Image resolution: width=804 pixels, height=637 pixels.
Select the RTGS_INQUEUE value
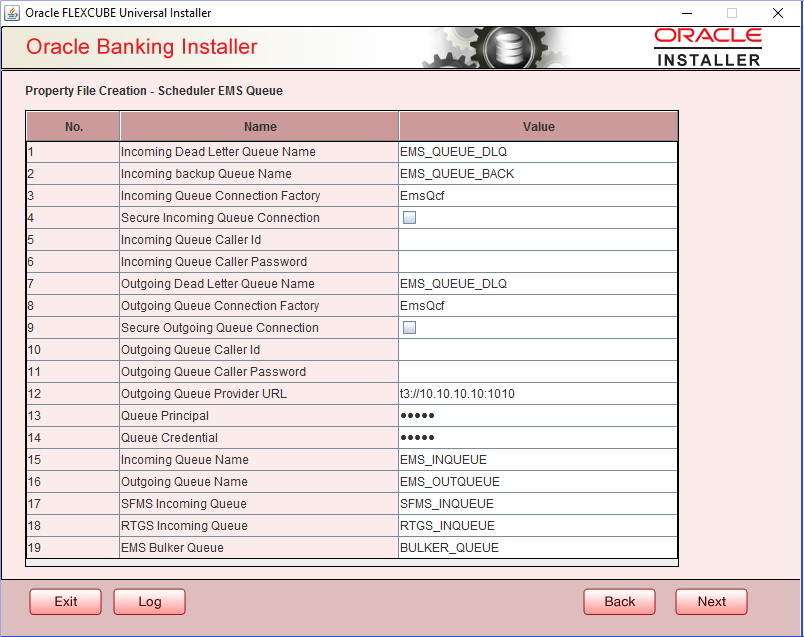pyautogui.click(x=538, y=526)
